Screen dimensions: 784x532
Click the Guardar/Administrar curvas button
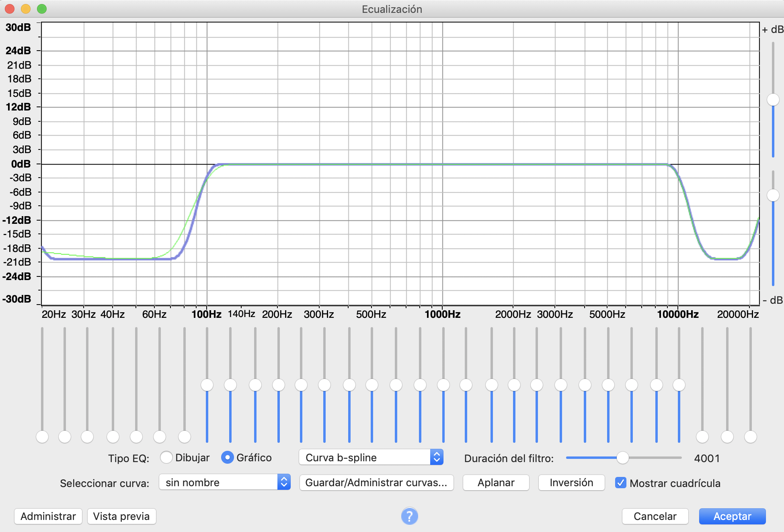(376, 483)
